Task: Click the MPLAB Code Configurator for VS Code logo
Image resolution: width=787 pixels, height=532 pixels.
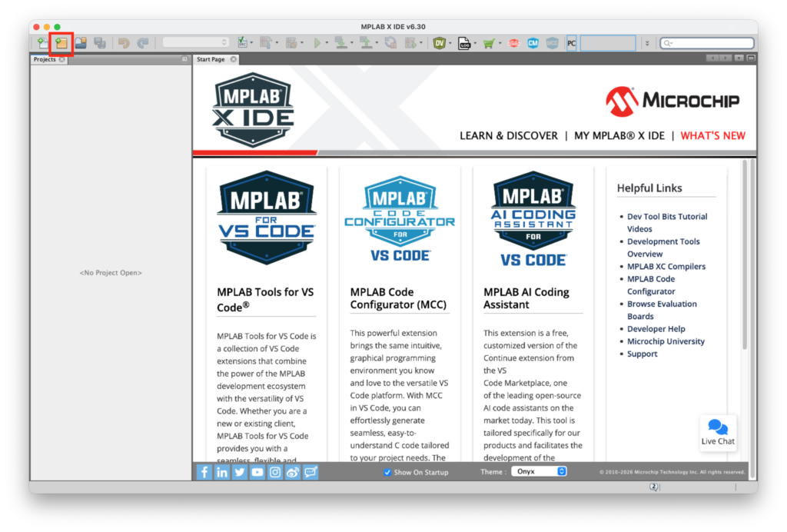Action: (400, 219)
